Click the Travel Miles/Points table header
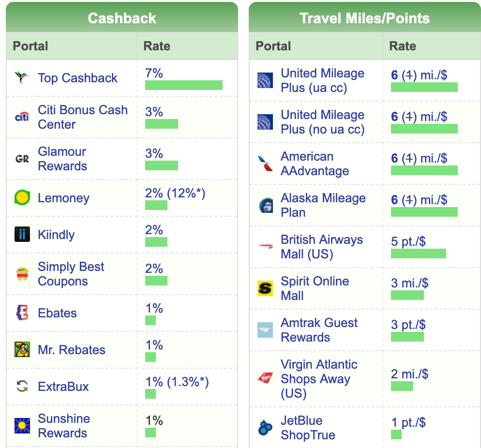Image resolution: width=481 pixels, height=448 pixels. 364,17
